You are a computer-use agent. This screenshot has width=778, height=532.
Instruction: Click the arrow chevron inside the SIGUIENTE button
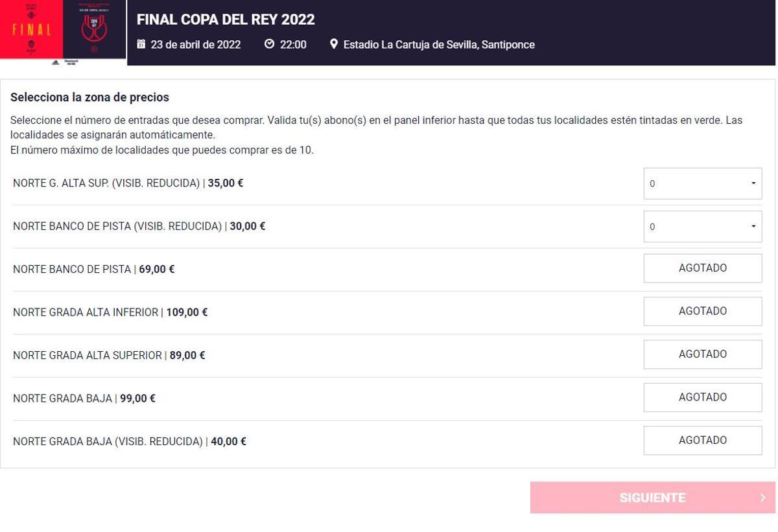pos(761,498)
